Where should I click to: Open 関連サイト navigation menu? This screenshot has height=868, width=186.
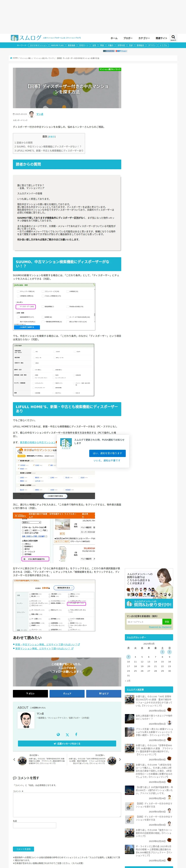coord(161,38)
